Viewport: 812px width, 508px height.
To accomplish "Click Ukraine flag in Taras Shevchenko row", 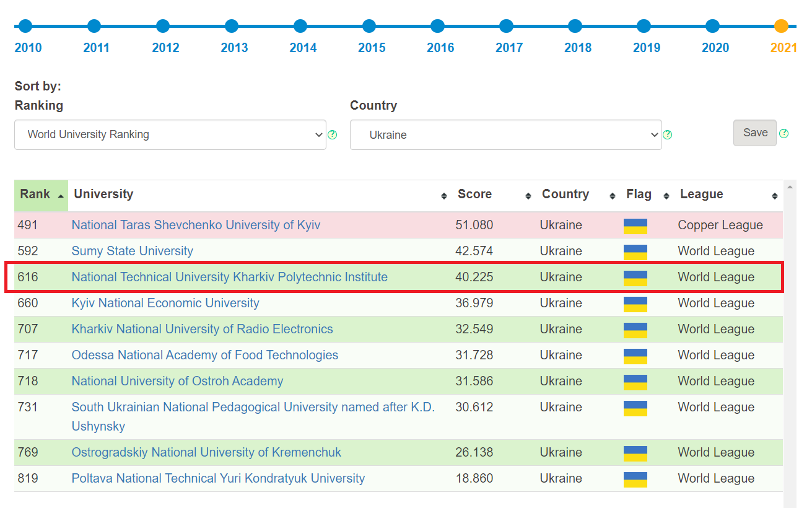I will click(x=635, y=226).
